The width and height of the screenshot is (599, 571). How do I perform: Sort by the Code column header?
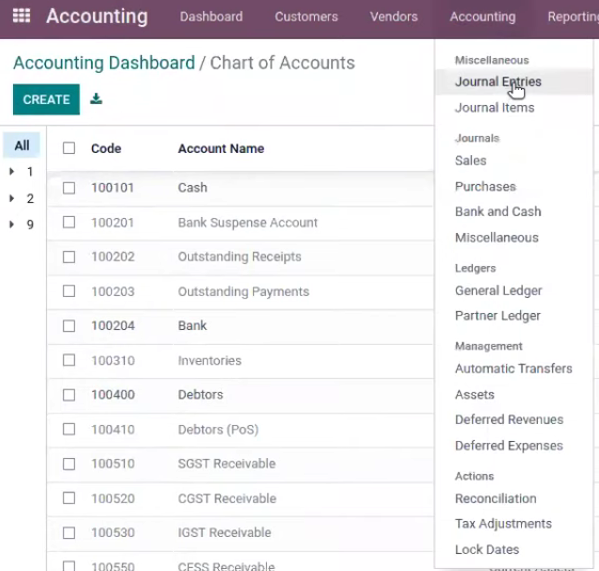[x=106, y=148]
